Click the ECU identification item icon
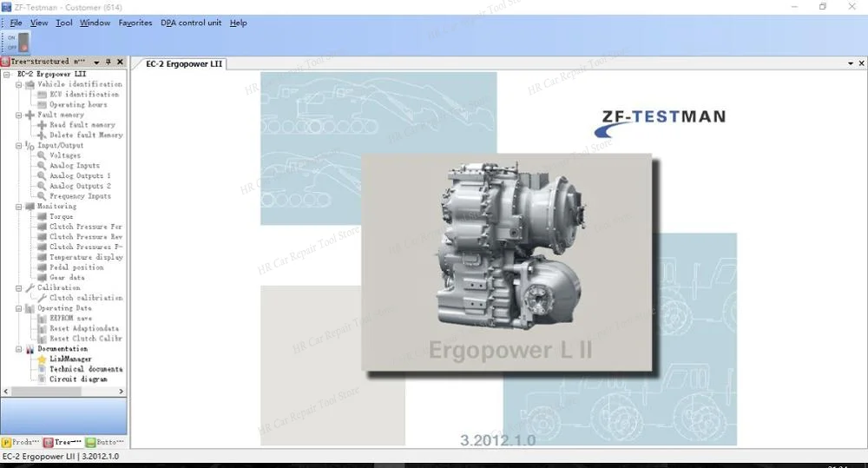Image resolution: width=868 pixels, height=468 pixels. click(x=42, y=95)
